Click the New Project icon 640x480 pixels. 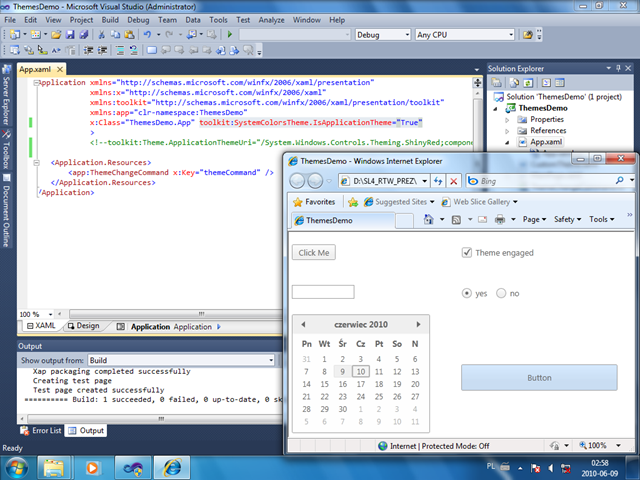coord(15,35)
